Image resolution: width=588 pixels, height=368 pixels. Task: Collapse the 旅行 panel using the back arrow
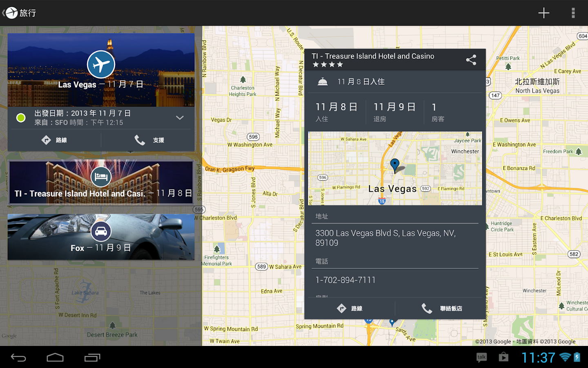coord(5,13)
